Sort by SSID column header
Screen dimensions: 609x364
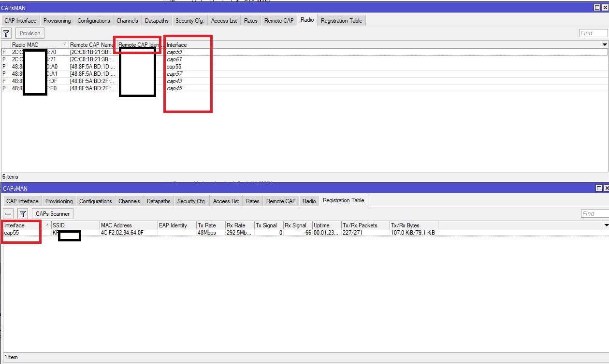pyautogui.click(x=75, y=225)
